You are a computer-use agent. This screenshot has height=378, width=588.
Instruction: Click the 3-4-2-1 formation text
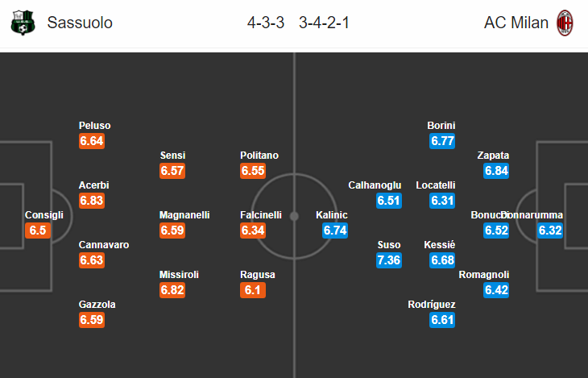[324, 23]
